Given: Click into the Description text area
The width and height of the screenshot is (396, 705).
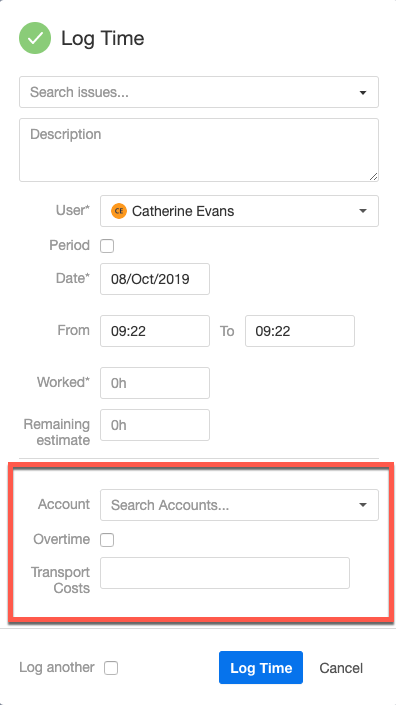Looking at the screenshot, I should 199,150.
